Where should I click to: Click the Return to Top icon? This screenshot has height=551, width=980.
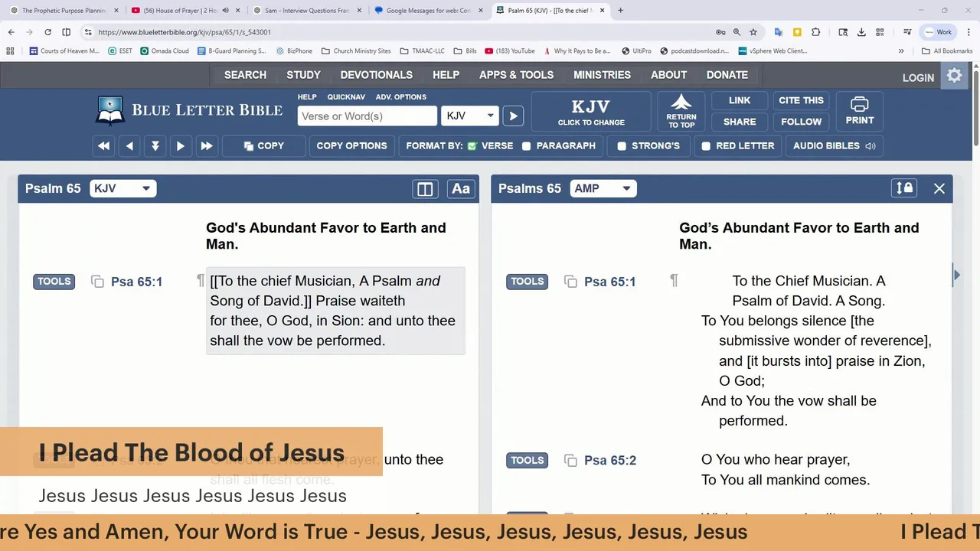tap(681, 112)
